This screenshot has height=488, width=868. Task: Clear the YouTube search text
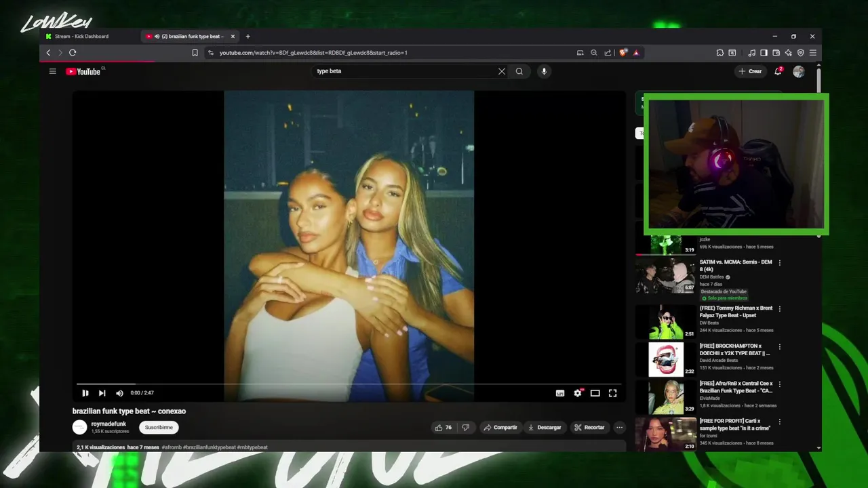click(x=502, y=71)
